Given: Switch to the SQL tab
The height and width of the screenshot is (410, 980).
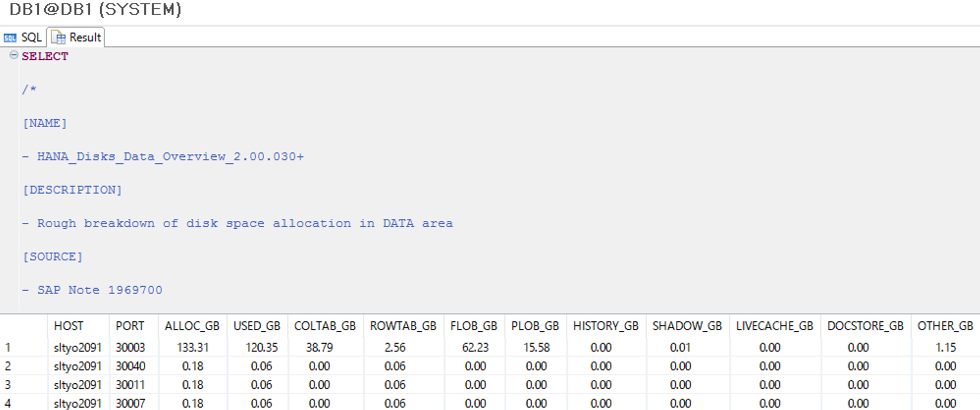Looking at the screenshot, I should (x=23, y=37).
